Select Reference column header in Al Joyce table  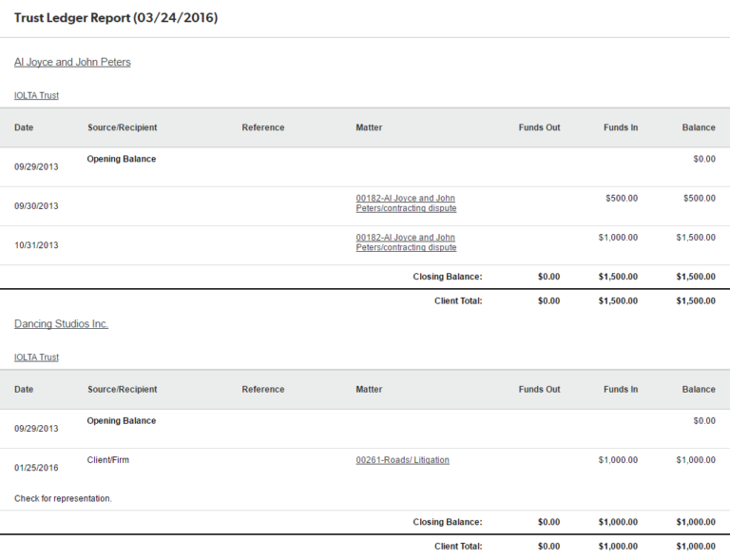click(262, 127)
